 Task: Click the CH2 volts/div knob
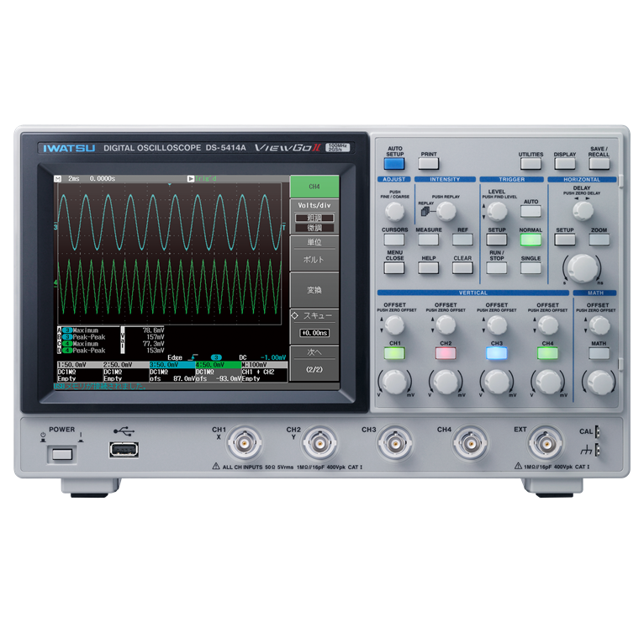[x=446, y=382]
